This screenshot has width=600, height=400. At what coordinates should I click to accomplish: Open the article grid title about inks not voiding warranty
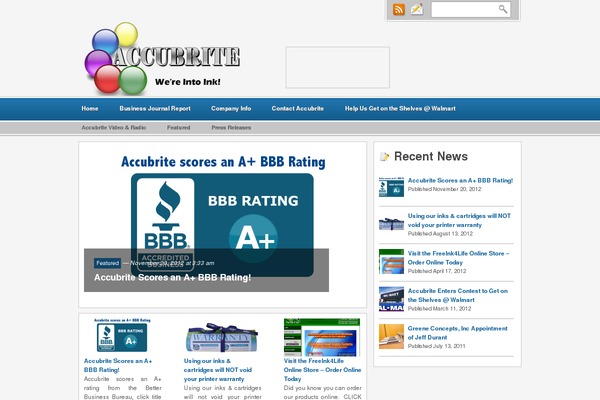point(218,370)
